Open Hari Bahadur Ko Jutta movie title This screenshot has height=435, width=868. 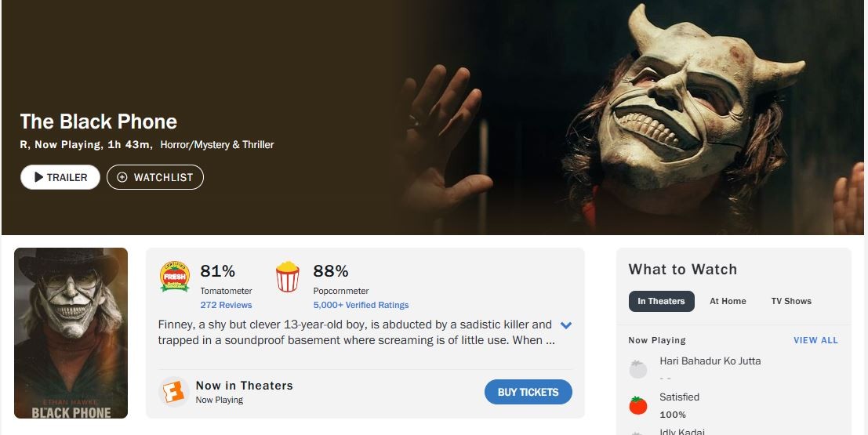710,361
